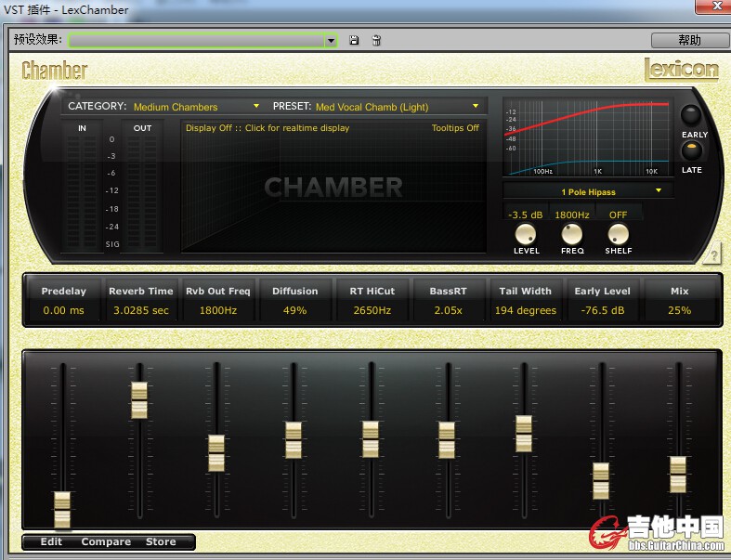Click the save preset floppy disk icon

[x=354, y=41]
